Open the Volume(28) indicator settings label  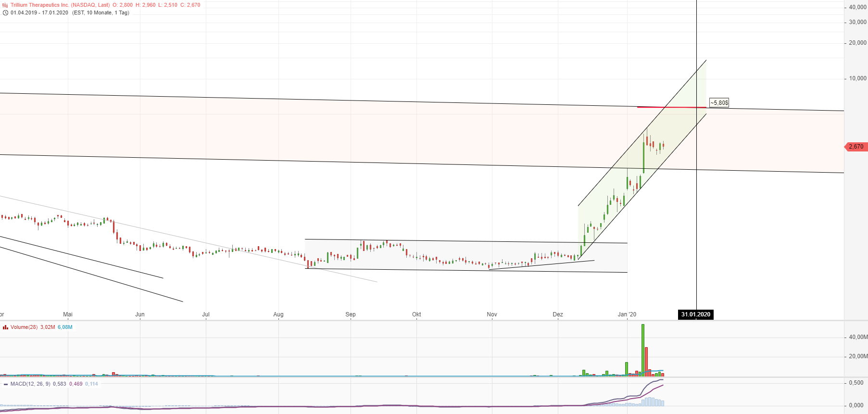coord(24,327)
